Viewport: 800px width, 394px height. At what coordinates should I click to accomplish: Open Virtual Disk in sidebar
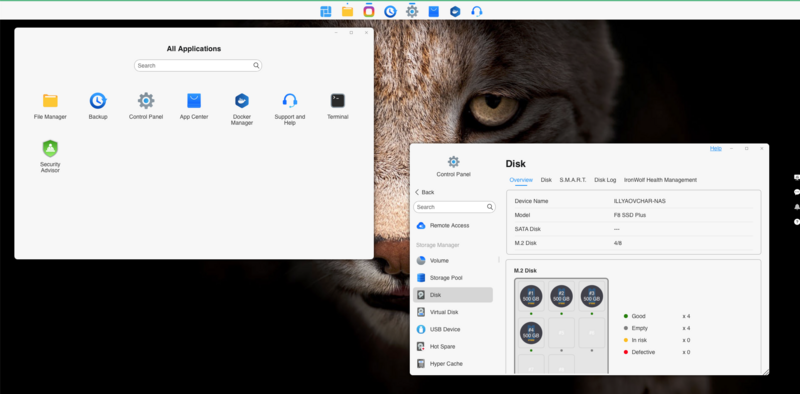click(x=438, y=312)
